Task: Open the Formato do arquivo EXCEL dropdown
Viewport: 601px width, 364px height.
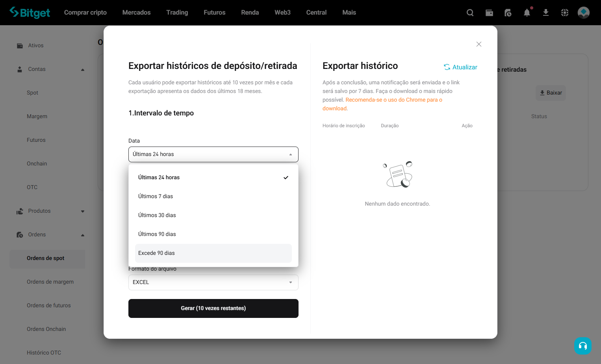Action: 213,282
